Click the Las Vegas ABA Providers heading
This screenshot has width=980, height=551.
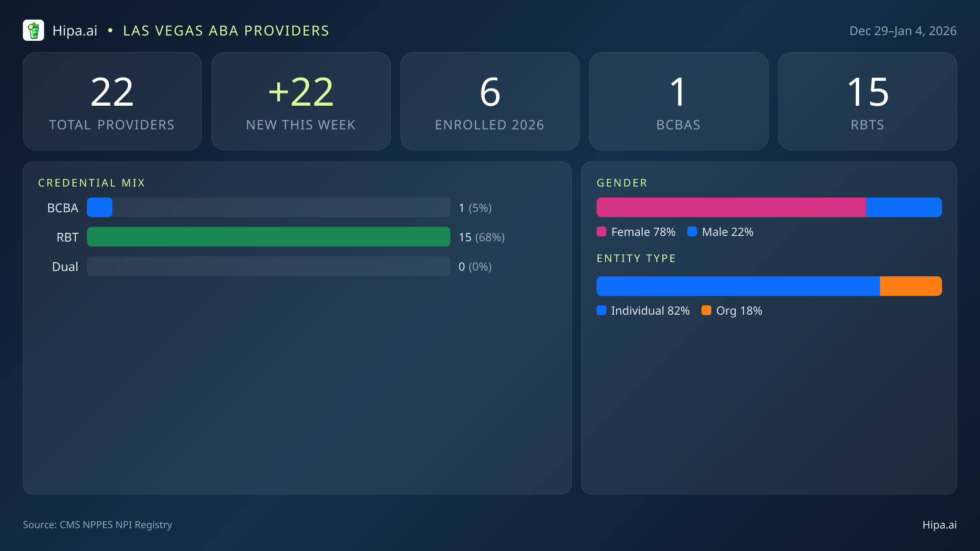[226, 31]
